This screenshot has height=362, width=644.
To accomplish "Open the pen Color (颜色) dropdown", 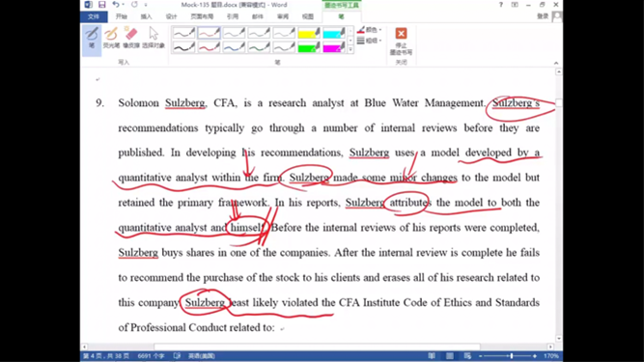I will (369, 30).
